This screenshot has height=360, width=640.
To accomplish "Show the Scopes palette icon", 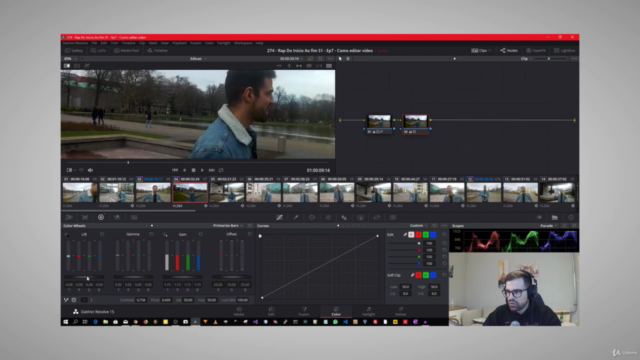I will (555, 218).
